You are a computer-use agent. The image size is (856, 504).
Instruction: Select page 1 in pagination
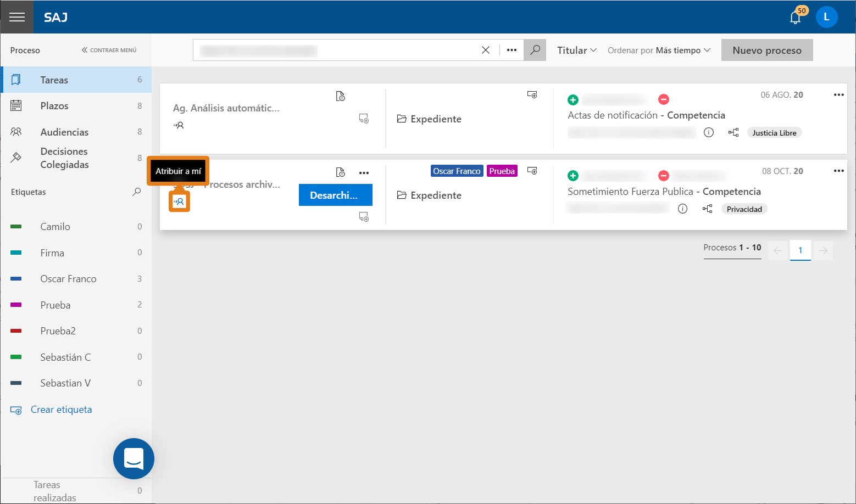[x=801, y=250]
